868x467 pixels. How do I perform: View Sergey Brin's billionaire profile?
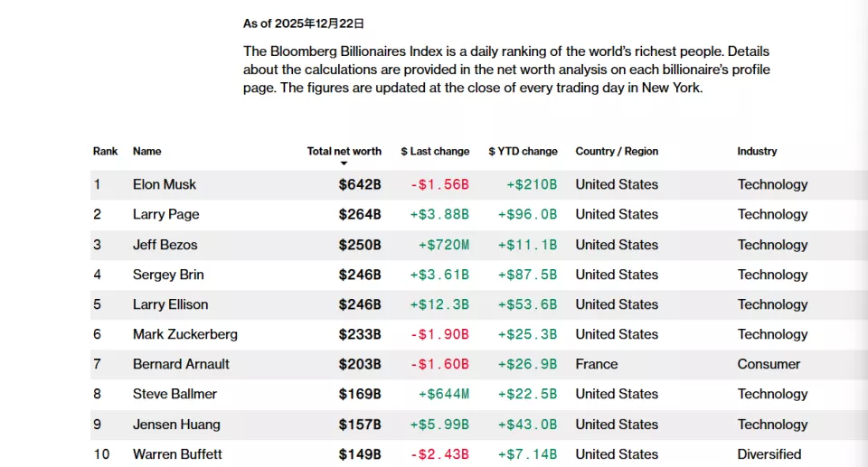click(x=168, y=275)
